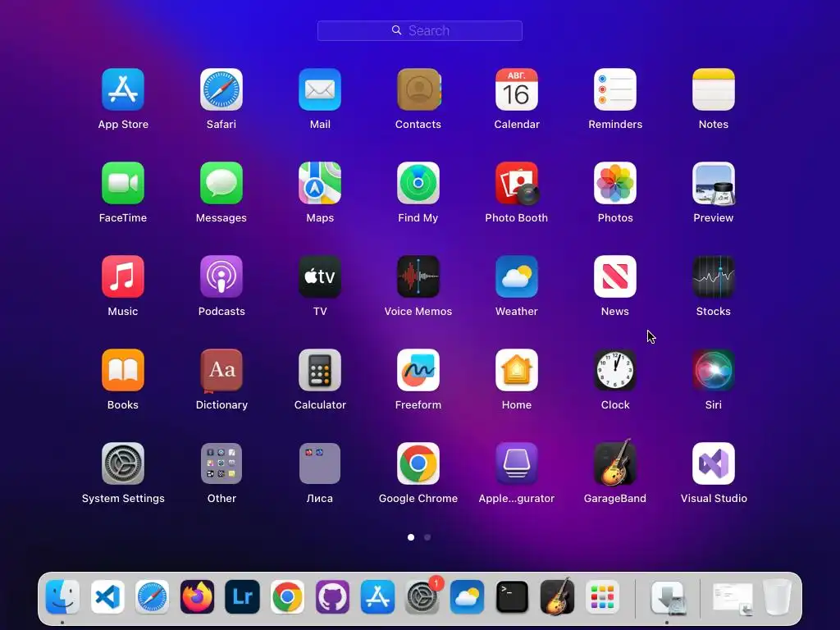The height and width of the screenshot is (630, 840).
Task: Open the Home app
Action: [x=517, y=370]
